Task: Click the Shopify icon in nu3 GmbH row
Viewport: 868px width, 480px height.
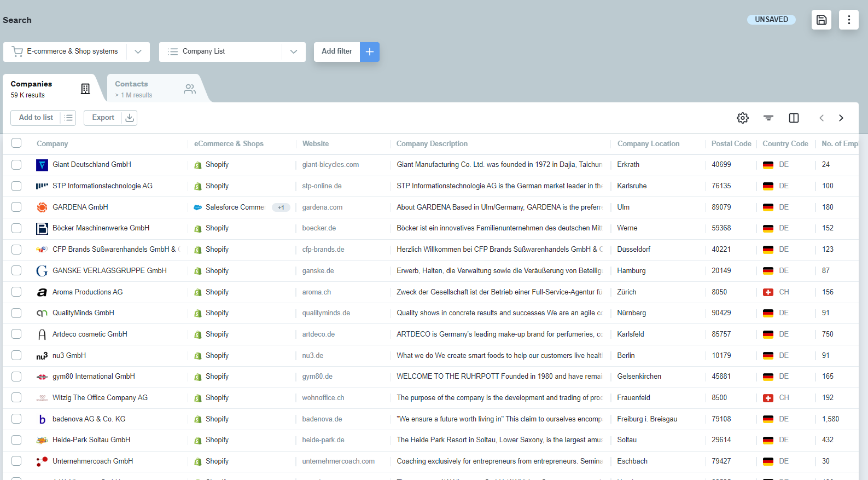Action: pos(198,356)
